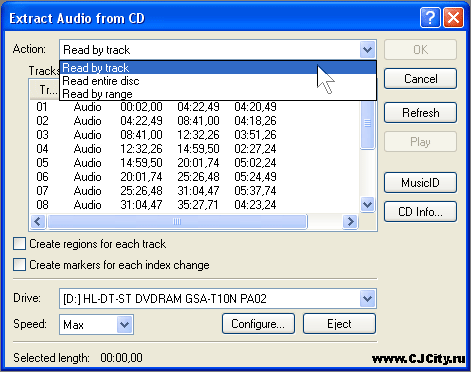Click track list scroll down arrow

[367, 204]
